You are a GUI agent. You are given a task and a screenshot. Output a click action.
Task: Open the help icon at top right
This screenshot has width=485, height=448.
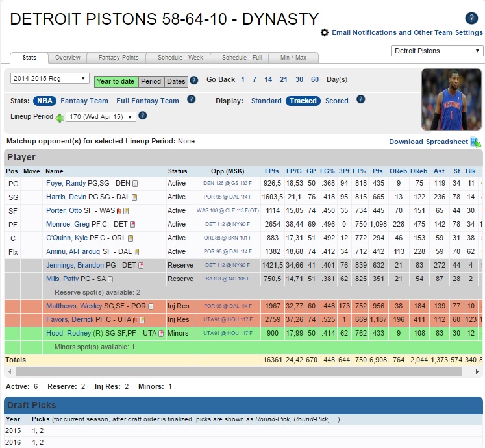pyautogui.click(x=471, y=18)
